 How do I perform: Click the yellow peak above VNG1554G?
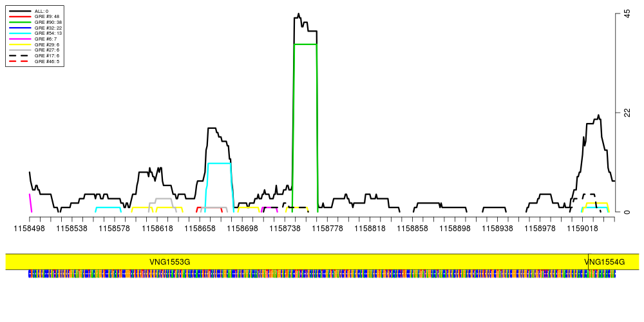(596, 203)
